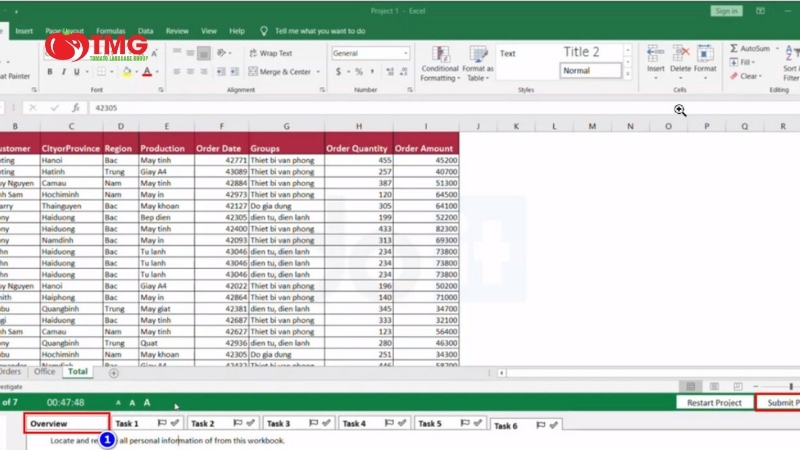Increase cell indent
The image size is (800, 450).
[x=234, y=72]
